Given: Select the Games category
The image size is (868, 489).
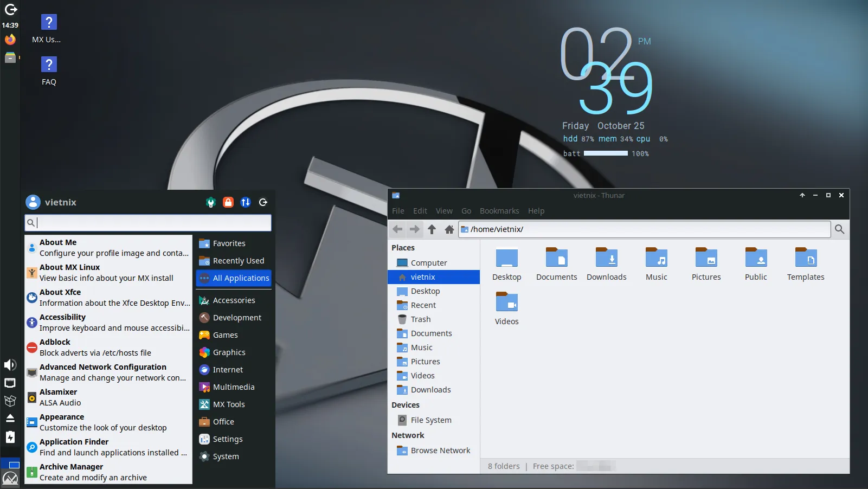Looking at the screenshot, I should click(x=234, y=335).
